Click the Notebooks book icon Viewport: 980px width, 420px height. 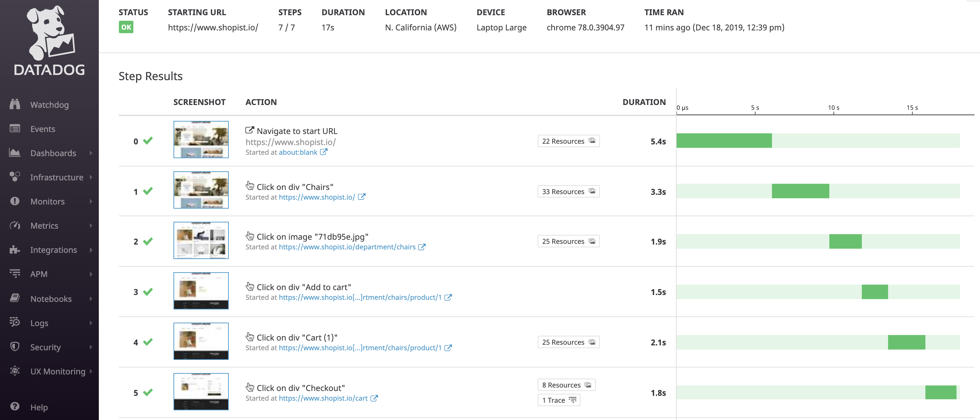15,298
